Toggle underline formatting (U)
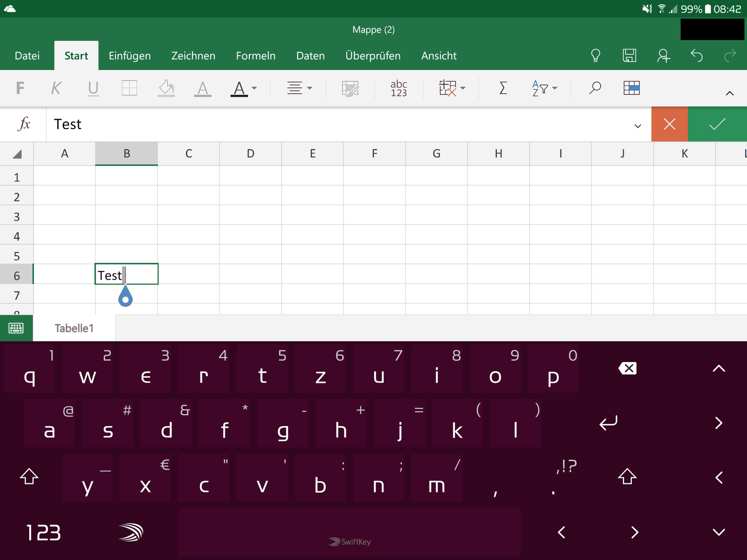The height and width of the screenshot is (560, 747). tap(93, 88)
